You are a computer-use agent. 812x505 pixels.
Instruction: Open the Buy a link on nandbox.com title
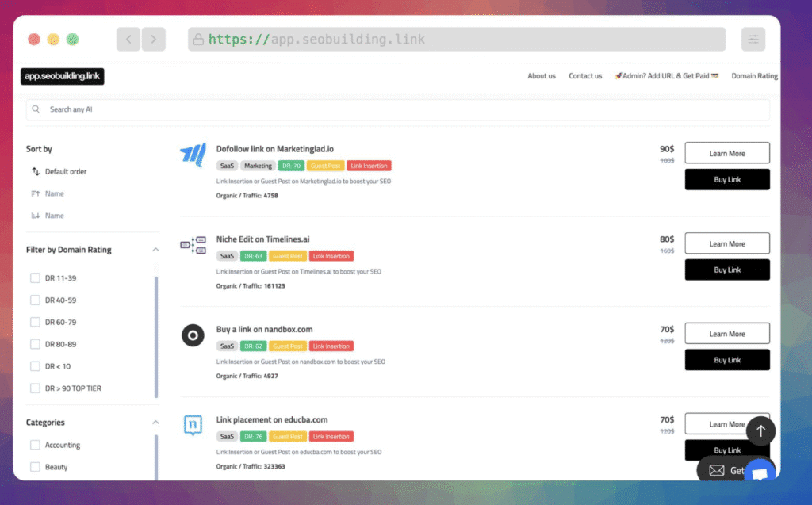pyautogui.click(x=264, y=330)
